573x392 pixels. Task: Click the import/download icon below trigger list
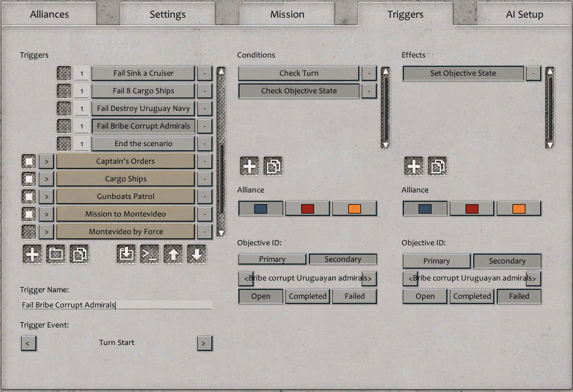coord(126,254)
